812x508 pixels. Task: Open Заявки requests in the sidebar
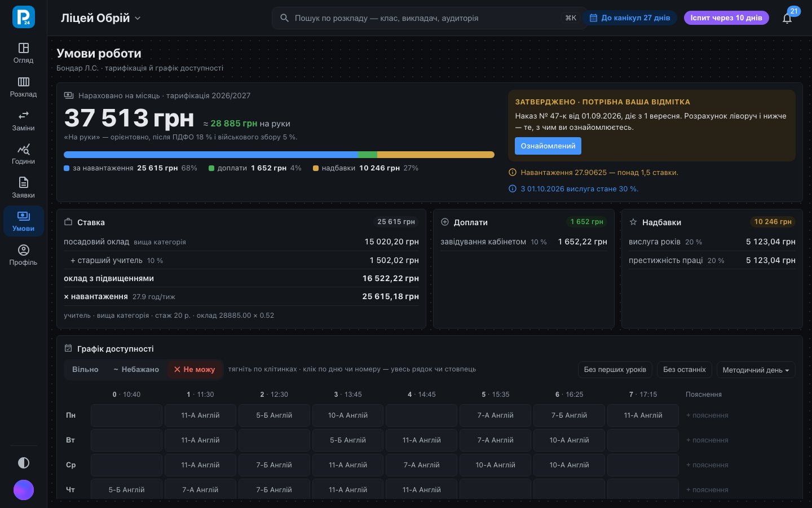(23, 188)
